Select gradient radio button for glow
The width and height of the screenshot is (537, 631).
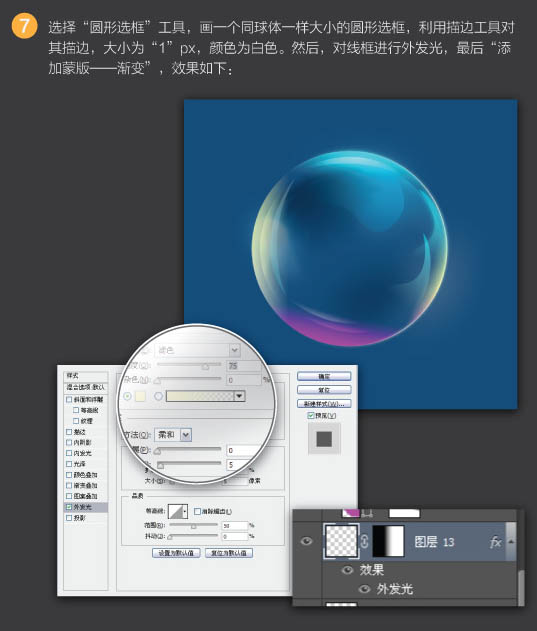[159, 396]
